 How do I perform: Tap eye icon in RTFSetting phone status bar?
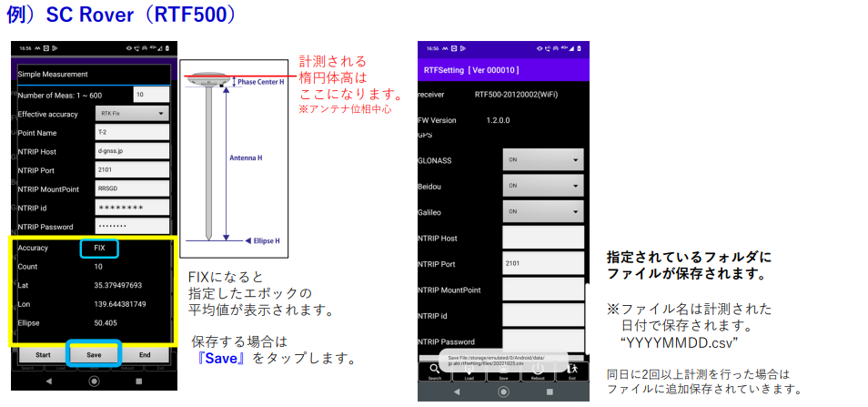click(540, 48)
